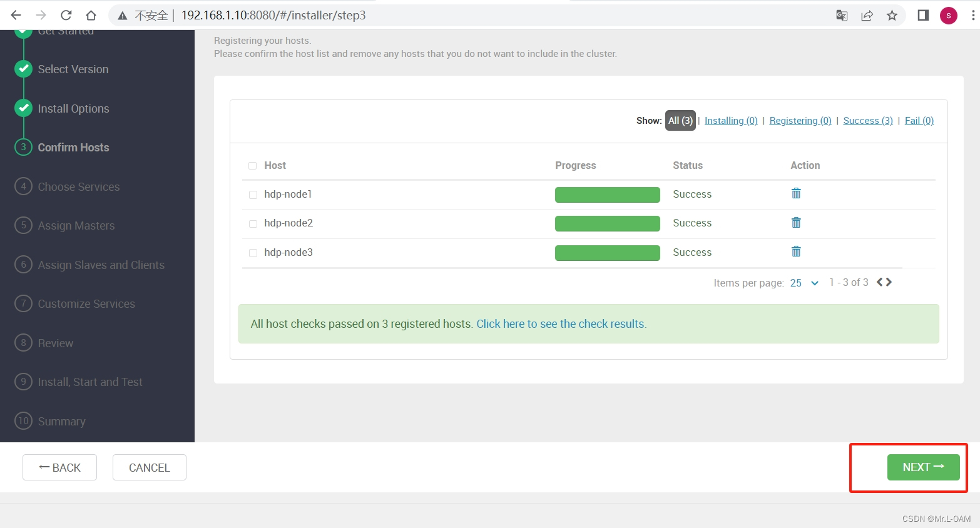Click the step 6 circle icon
This screenshot has height=528, width=980.
point(23,265)
